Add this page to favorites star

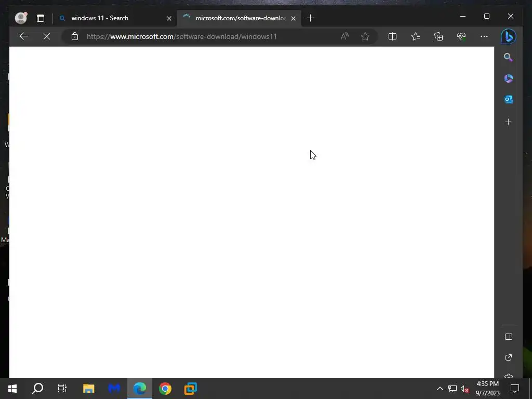coord(365,36)
